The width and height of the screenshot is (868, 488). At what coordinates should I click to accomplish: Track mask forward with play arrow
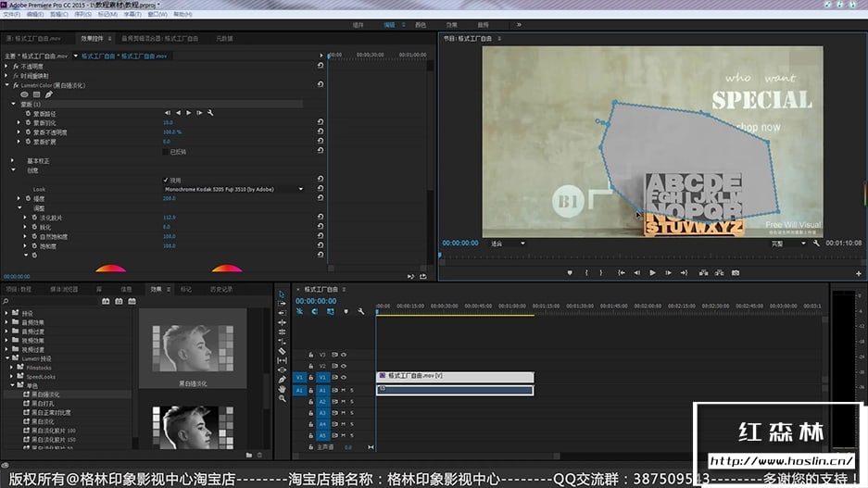click(x=189, y=113)
